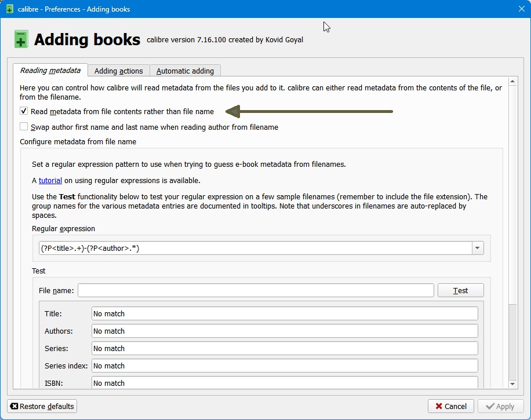
Task: Click the Authors result field
Action: tap(285, 331)
